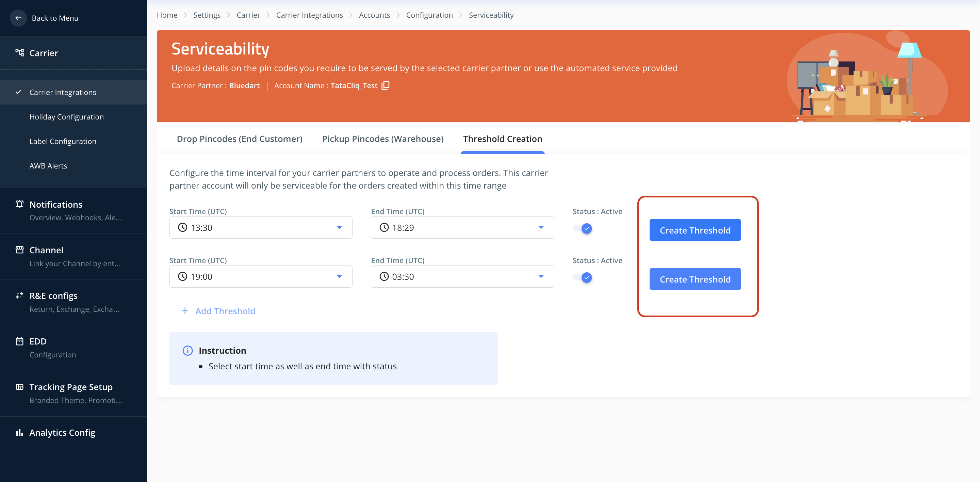Click the Channel store icon
Viewport: 980px width, 482px height.
coord(19,250)
